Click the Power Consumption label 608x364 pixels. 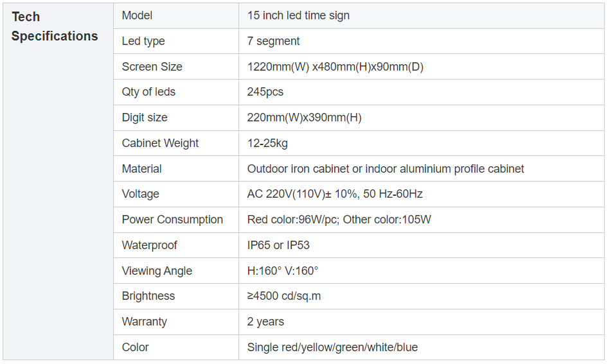pyautogui.click(x=172, y=220)
